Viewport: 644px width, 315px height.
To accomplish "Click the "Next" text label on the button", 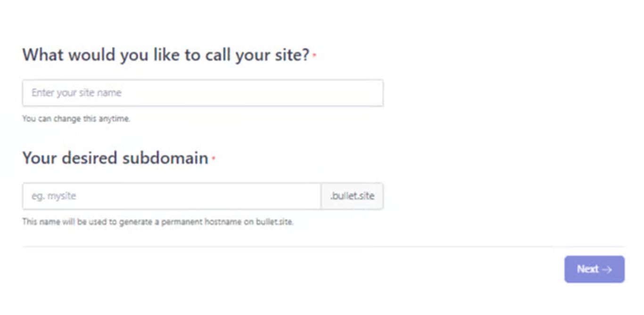I will 587,269.
